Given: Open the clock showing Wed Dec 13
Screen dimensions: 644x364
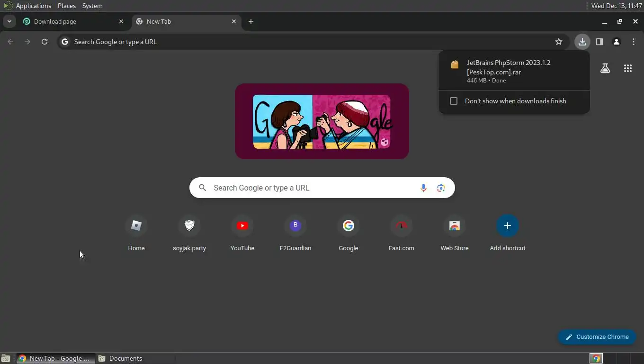Looking at the screenshot, I should tap(617, 6).
